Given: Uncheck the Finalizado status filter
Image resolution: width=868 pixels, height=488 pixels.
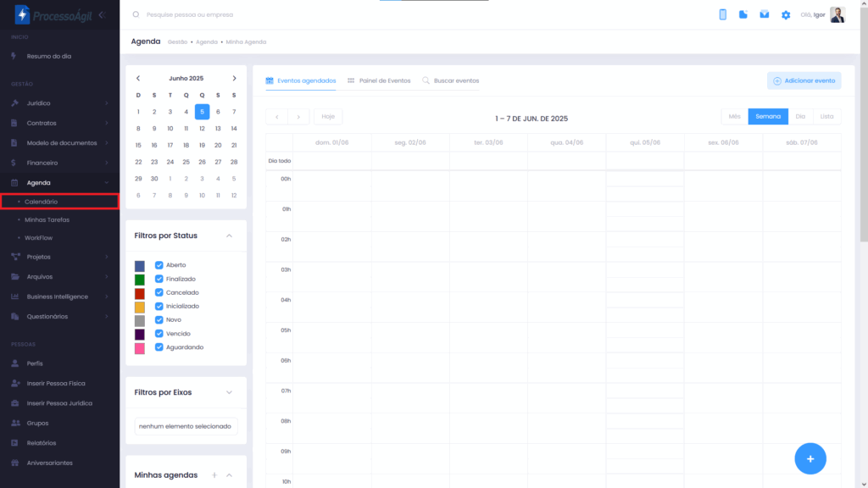Looking at the screenshot, I should coord(159,279).
